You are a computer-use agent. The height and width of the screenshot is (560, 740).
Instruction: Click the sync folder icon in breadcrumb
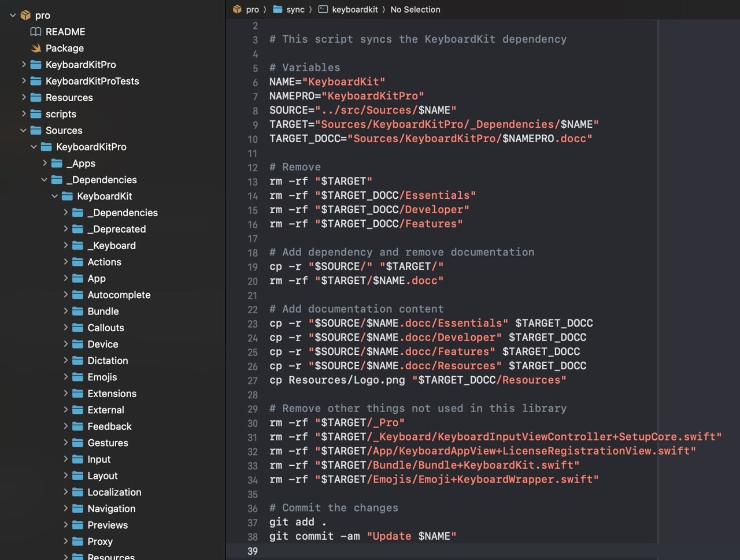click(277, 9)
